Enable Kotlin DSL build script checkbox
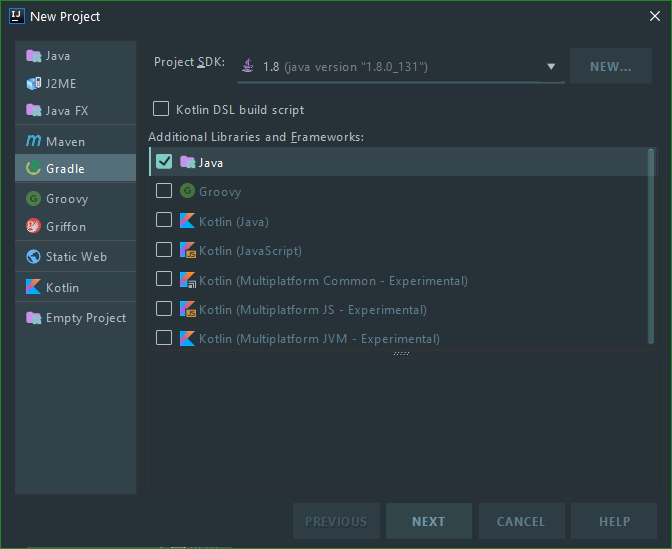This screenshot has height=549, width=672. coord(161,109)
